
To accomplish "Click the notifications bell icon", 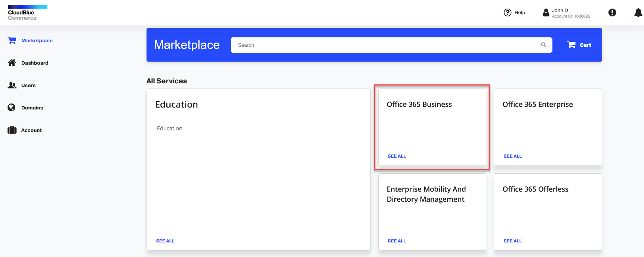I will tap(638, 12).
